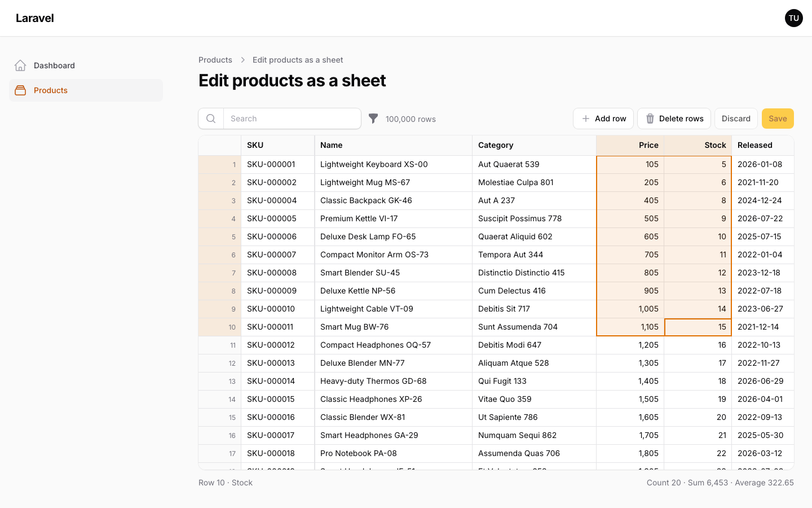
Task: Go to Products breadcrumb link
Action: click(215, 60)
